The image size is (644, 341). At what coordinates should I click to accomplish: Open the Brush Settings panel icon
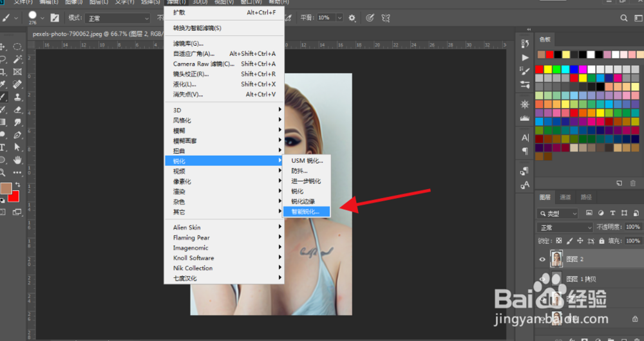pyautogui.click(x=525, y=71)
